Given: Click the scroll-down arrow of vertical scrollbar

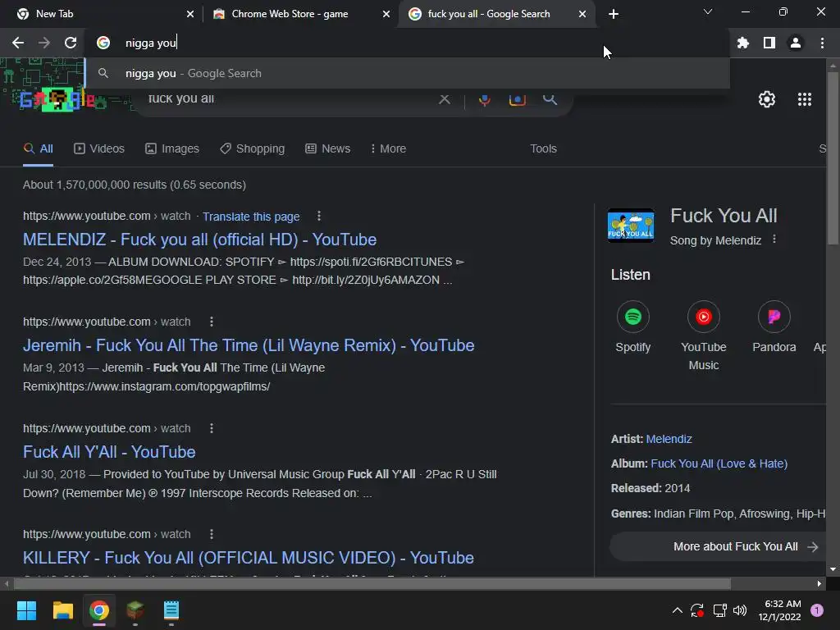Looking at the screenshot, I should 833,569.
